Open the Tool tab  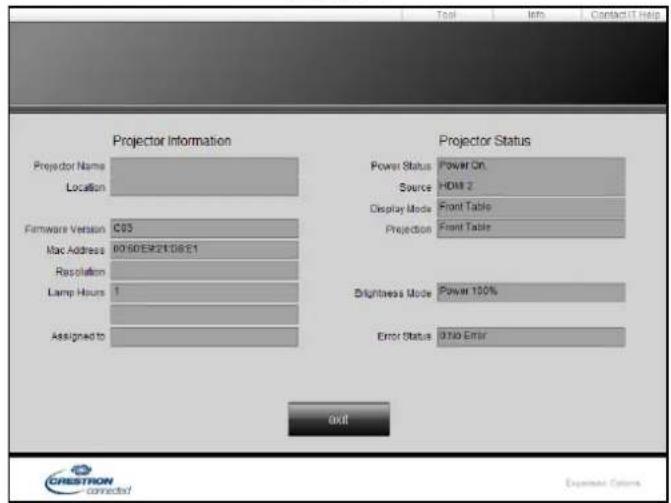click(446, 15)
